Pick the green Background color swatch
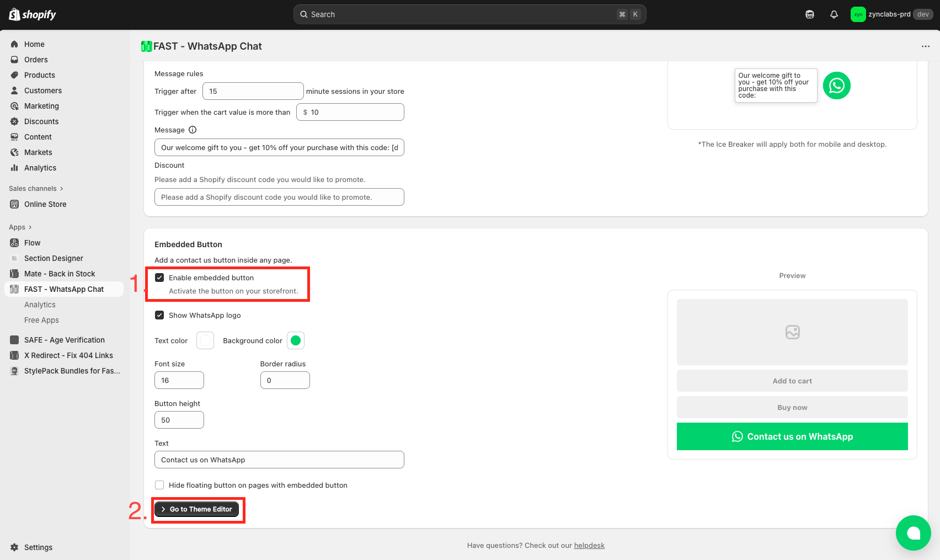940x560 pixels. [296, 340]
